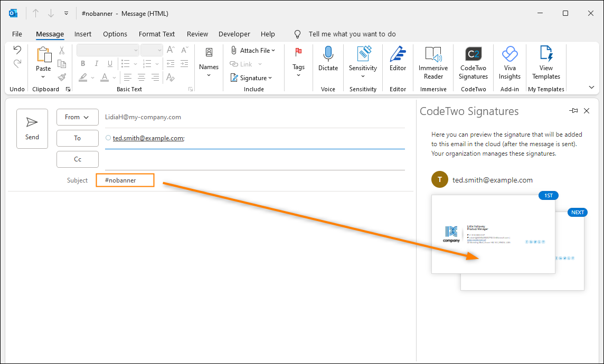Open the Attach File dropdown

253,51
